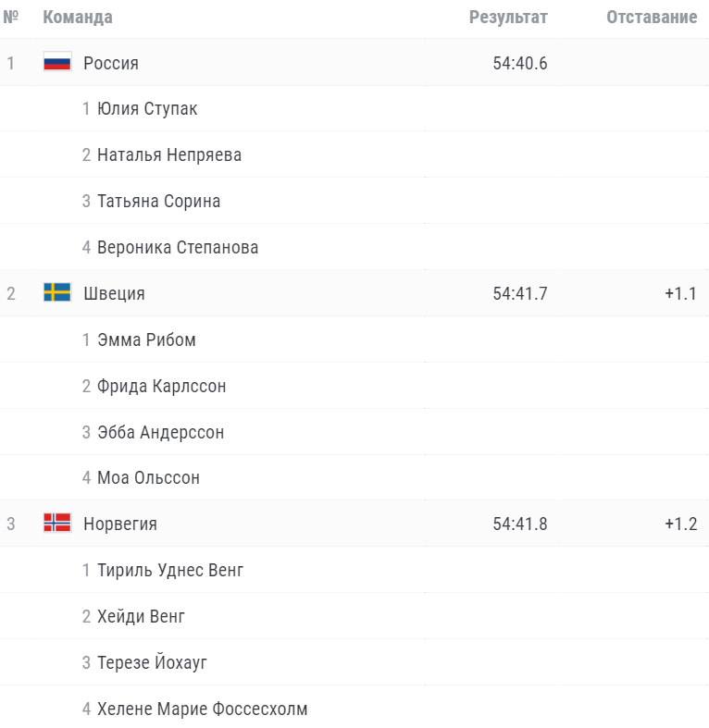Select athlete Эбба Андерссон
The width and height of the screenshot is (709, 728).
click(x=160, y=432)
